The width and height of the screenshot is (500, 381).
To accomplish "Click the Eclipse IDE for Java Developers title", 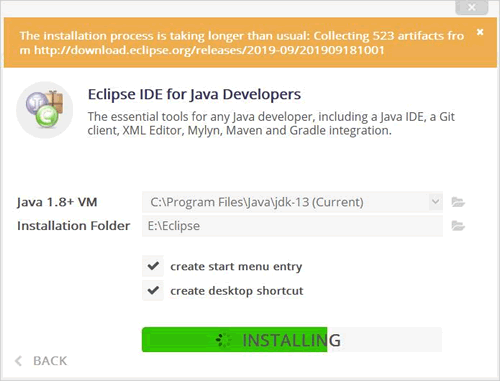I will point(194,94).
